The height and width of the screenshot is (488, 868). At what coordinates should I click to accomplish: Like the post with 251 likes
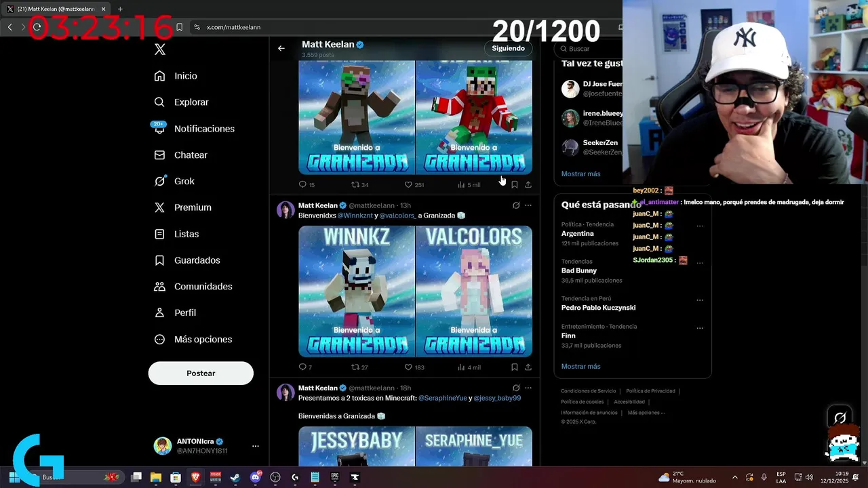(414, 184)
